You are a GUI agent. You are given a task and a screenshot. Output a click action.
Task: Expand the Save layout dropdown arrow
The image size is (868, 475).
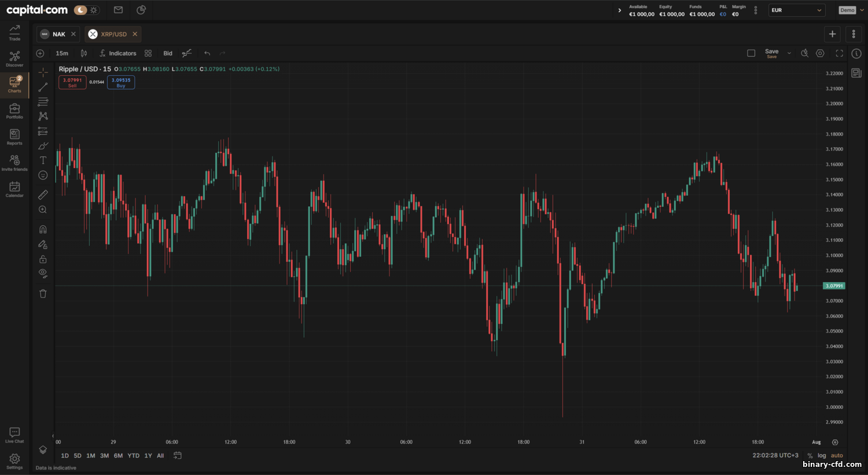[x=789, y=53]
